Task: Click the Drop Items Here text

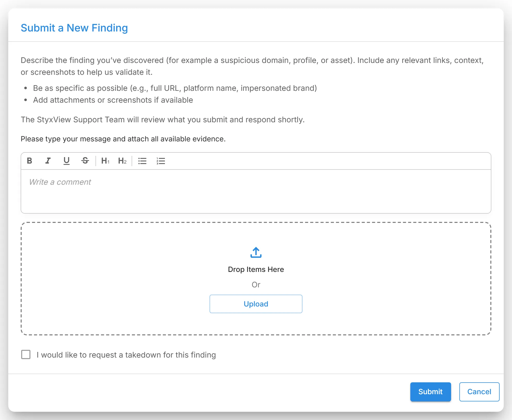Action: [x=256, y=269]
